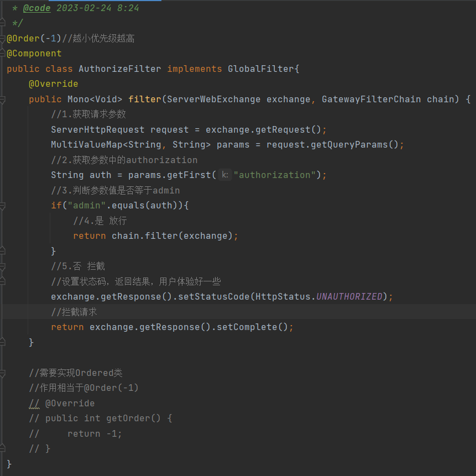Collapse commented block at //需要实现Ordered类

[x=2, y=373]
